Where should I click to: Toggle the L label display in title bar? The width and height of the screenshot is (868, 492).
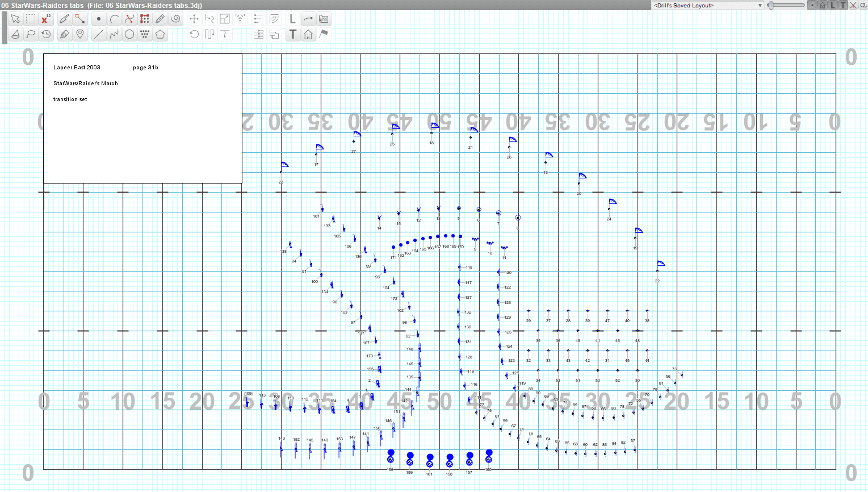(x=833, y=5)
